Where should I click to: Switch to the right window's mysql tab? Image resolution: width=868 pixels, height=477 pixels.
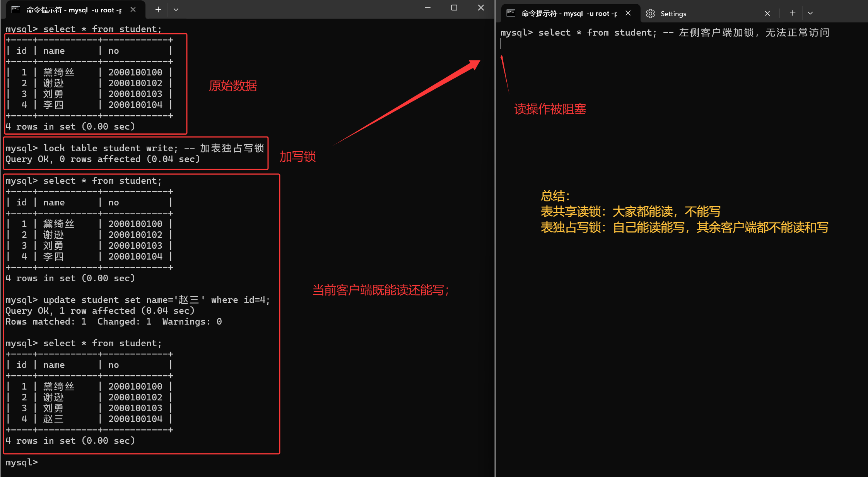(569, 14)
